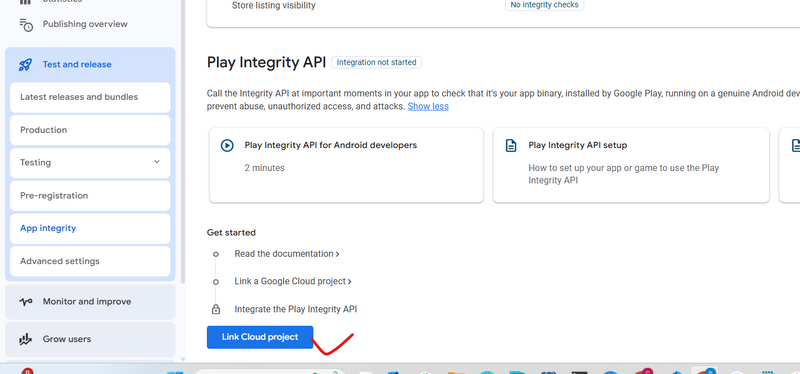The height and width of the screenshot is (374, 800).
Task: Click the Publishing overview clock icon
Action: (x=26, y=24)
